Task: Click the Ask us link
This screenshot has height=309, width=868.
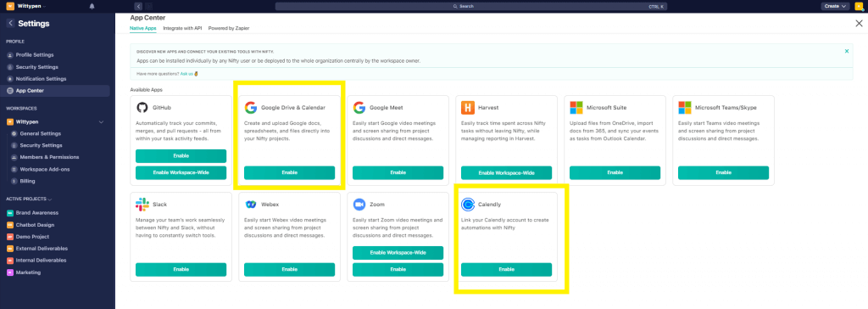Action: [186, 73]
